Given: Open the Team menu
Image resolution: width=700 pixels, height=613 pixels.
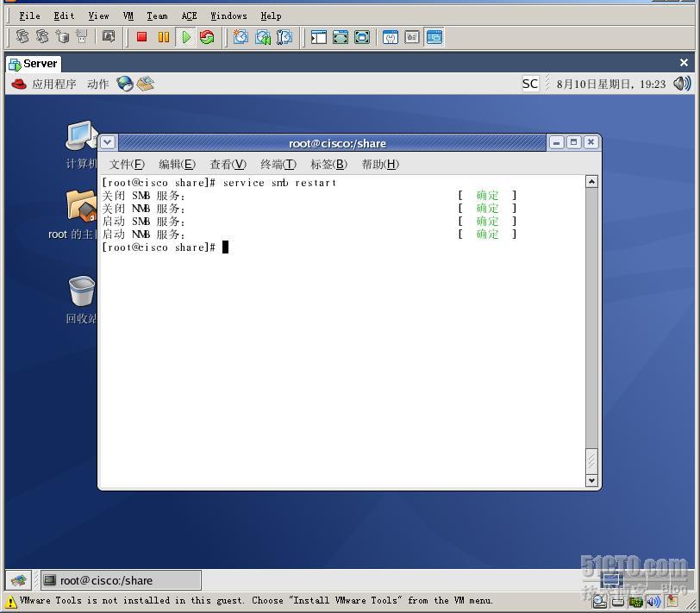Looking at the screenshot, I should 157,16.
